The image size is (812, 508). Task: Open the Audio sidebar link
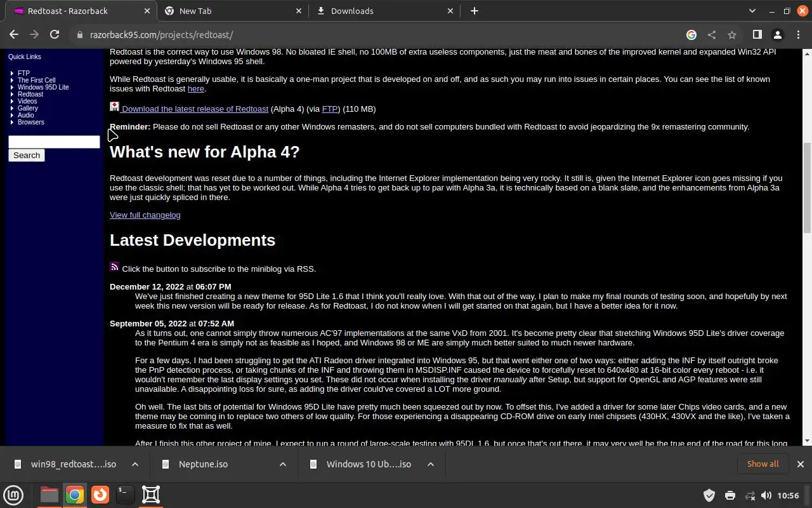26,115
